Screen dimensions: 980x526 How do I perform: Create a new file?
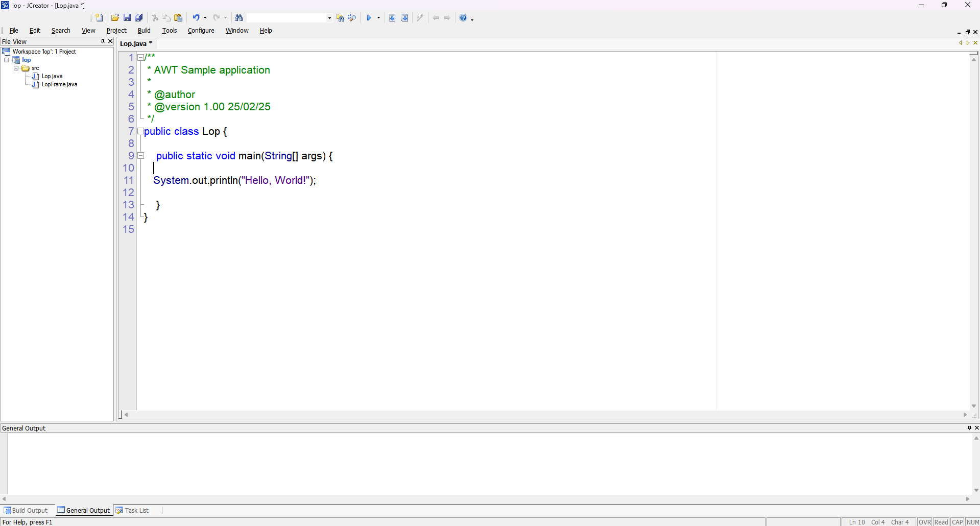(99, 17)
